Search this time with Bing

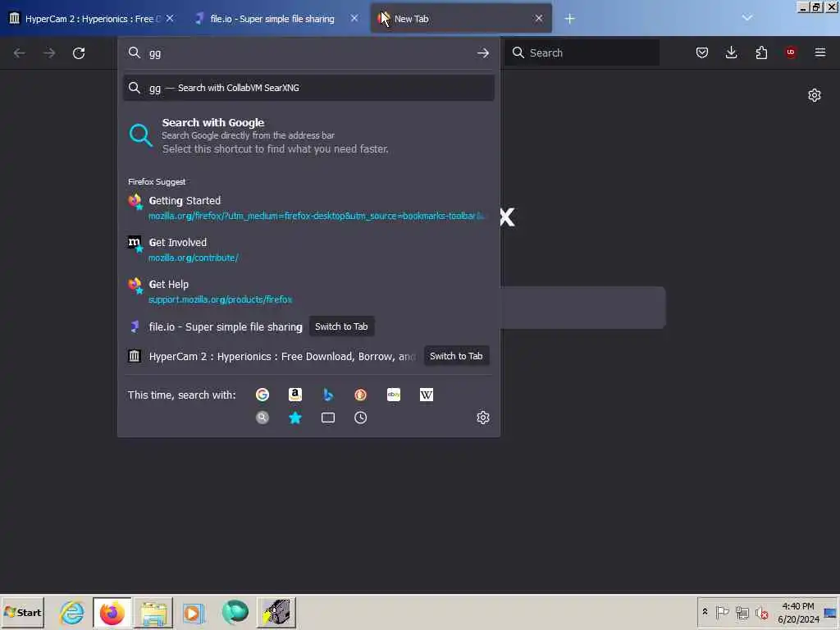[x=328, y=395]
